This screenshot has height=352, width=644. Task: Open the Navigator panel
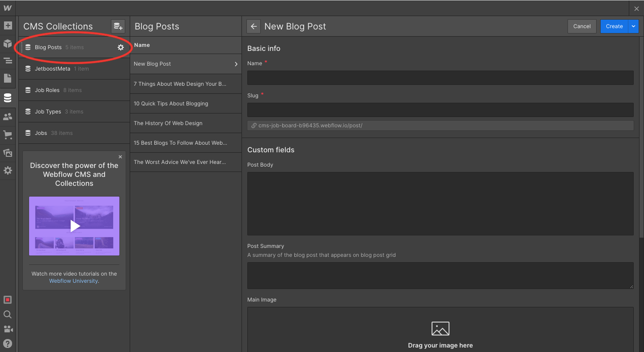tap(8, 61)
